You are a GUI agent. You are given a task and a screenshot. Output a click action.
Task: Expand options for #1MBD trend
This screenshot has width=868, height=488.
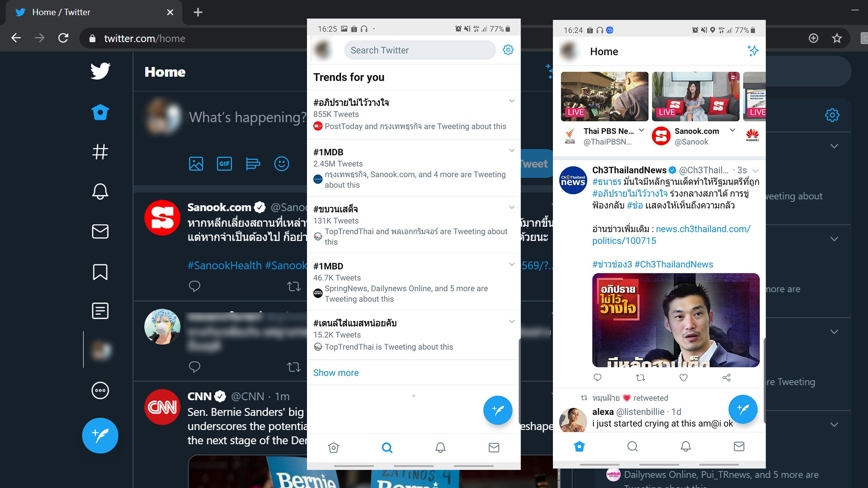pos(512,264)
